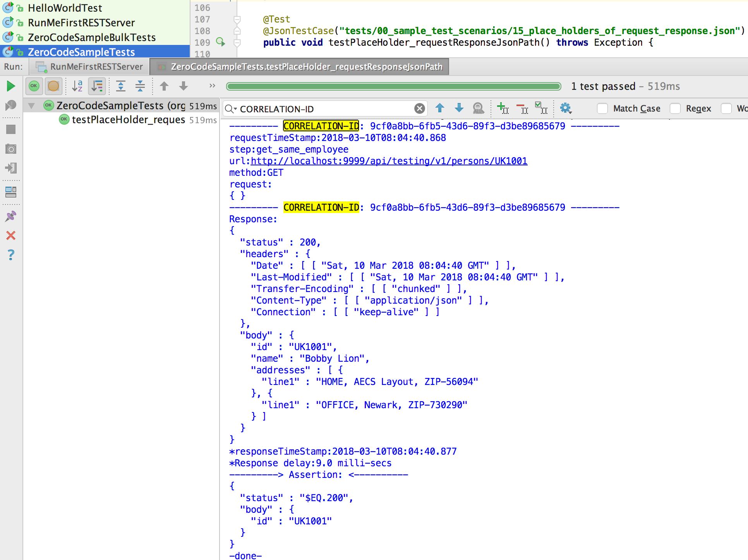Click the gray Stop square button
Viewport: 748px width, 560px height.
point(11,130)
